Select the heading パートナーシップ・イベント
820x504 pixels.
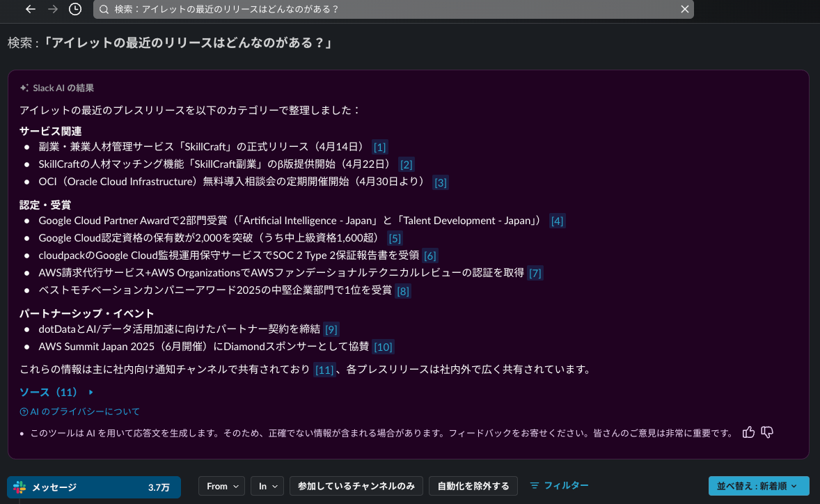[x=87, y=314]
